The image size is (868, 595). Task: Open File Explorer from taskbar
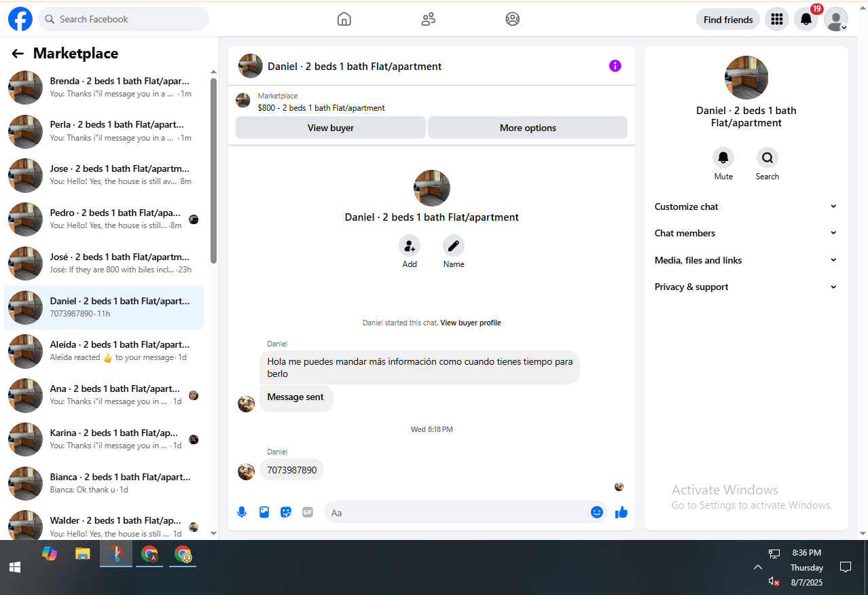coord(82,554)
